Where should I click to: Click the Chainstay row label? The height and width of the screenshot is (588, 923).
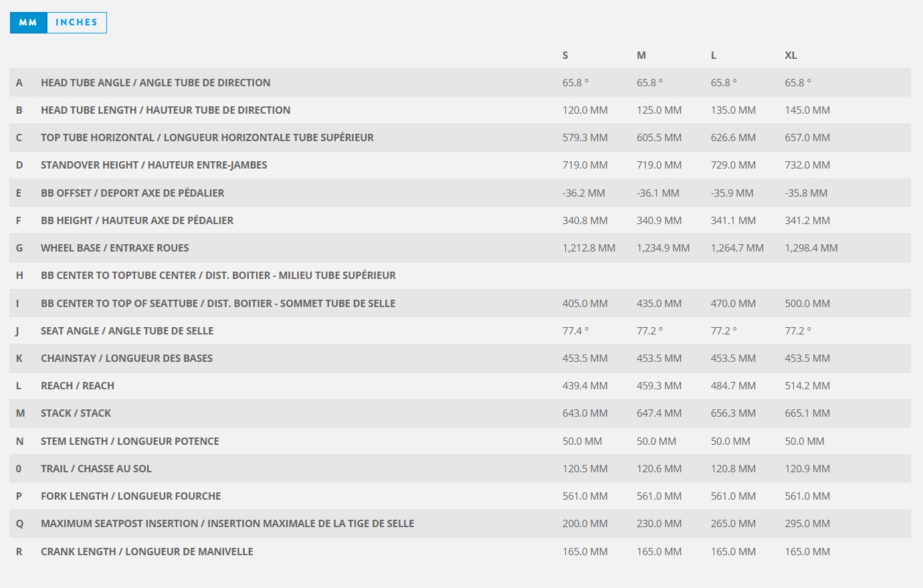pyautogui.click(x=126, y=359)
